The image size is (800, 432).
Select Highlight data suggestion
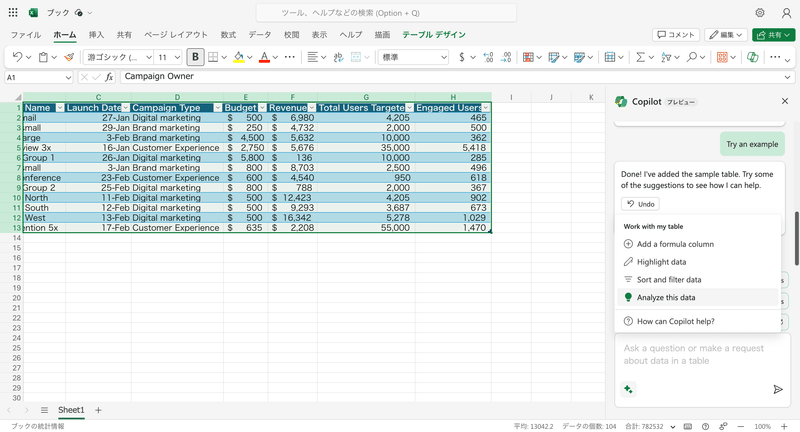697,262
